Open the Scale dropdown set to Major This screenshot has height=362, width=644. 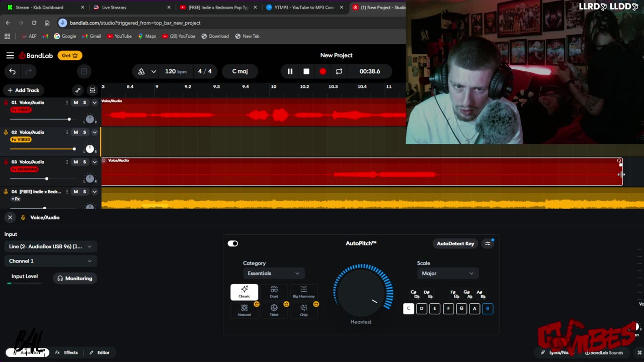click(447, 274)
